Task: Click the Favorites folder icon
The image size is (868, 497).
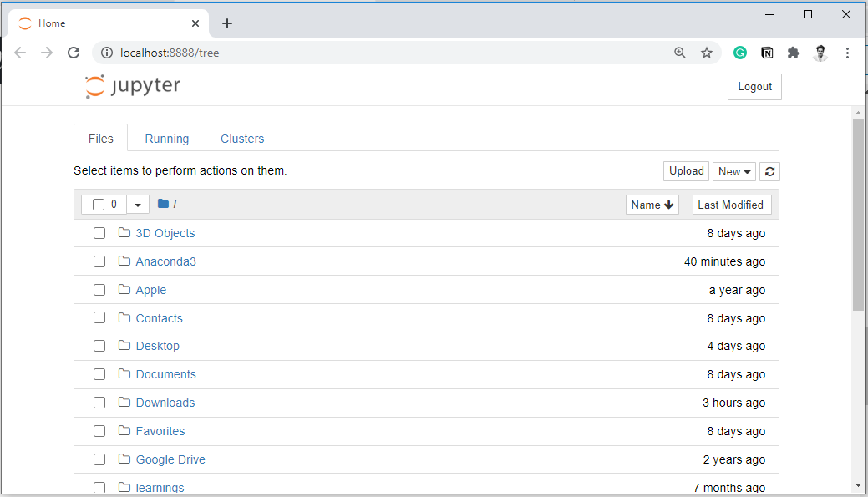Action: point(124,430)
